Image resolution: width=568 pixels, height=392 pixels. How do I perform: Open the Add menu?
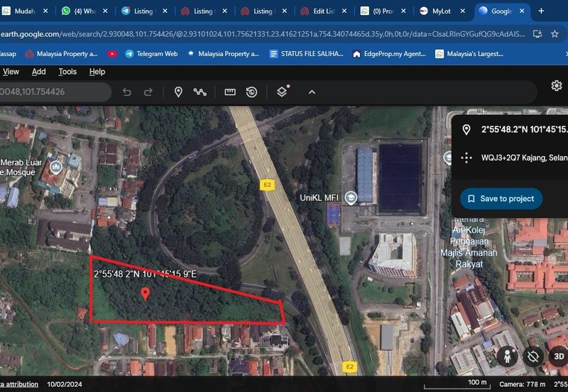[39, 72]
